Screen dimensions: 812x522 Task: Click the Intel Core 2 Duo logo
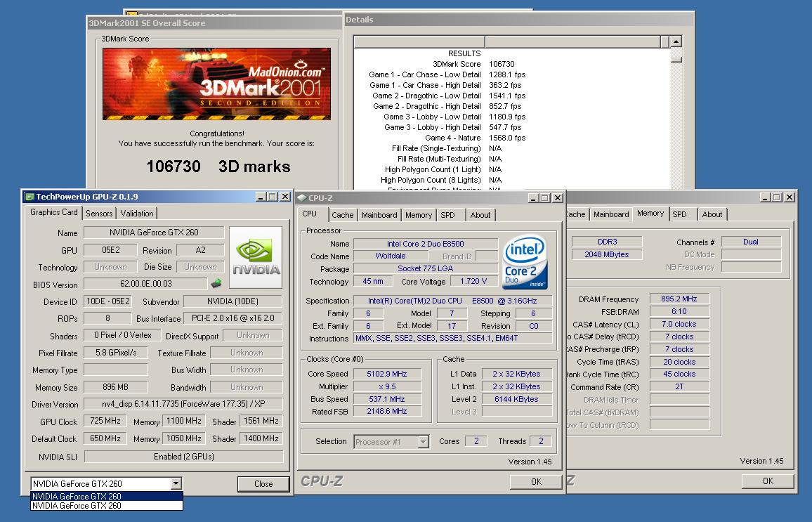pos(525,262)
